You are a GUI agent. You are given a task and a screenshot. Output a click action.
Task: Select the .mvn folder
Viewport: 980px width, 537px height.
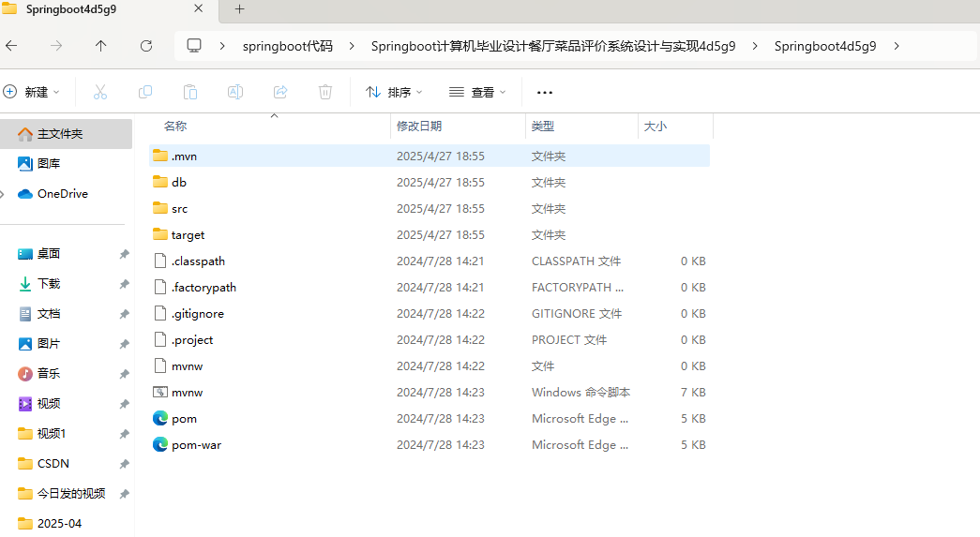[x=430, y=157]
